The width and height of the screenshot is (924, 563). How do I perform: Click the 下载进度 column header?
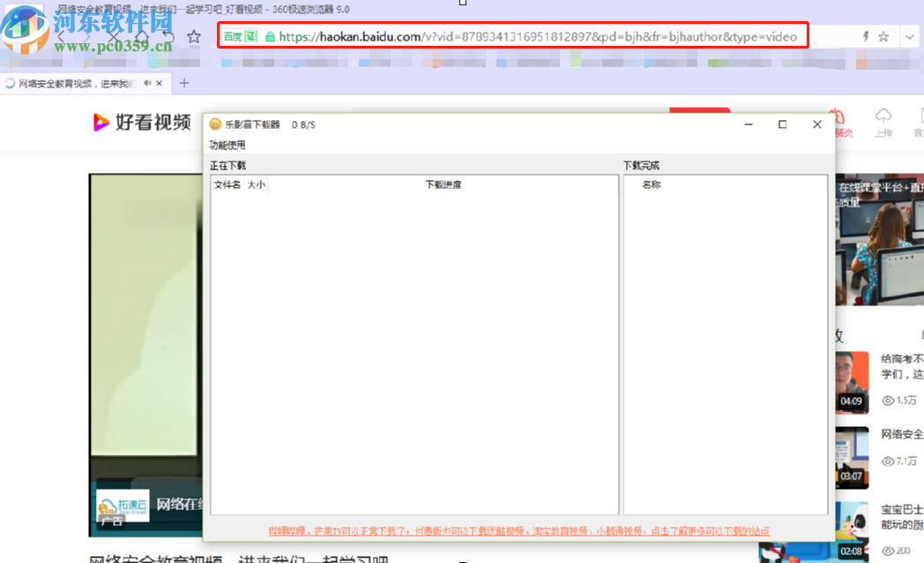(x=443, y=184)
